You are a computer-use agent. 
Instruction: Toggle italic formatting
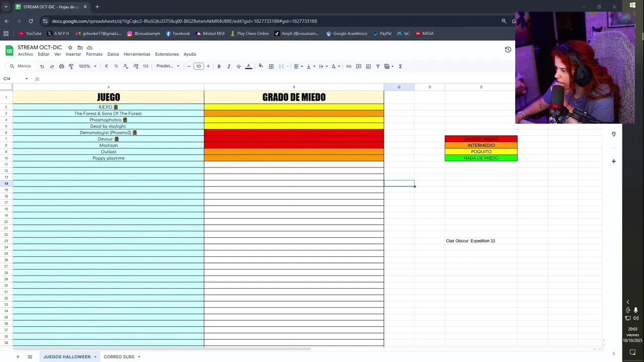228,66
